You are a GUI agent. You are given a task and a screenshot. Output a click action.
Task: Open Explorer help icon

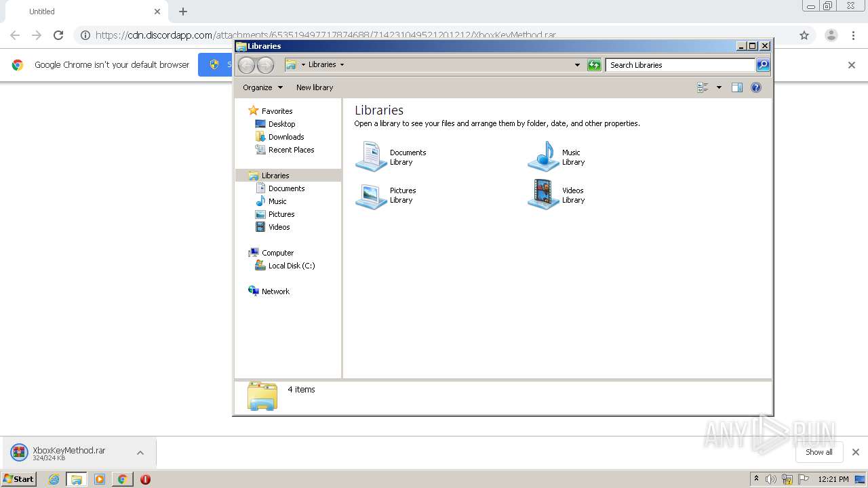coord(756,87)
